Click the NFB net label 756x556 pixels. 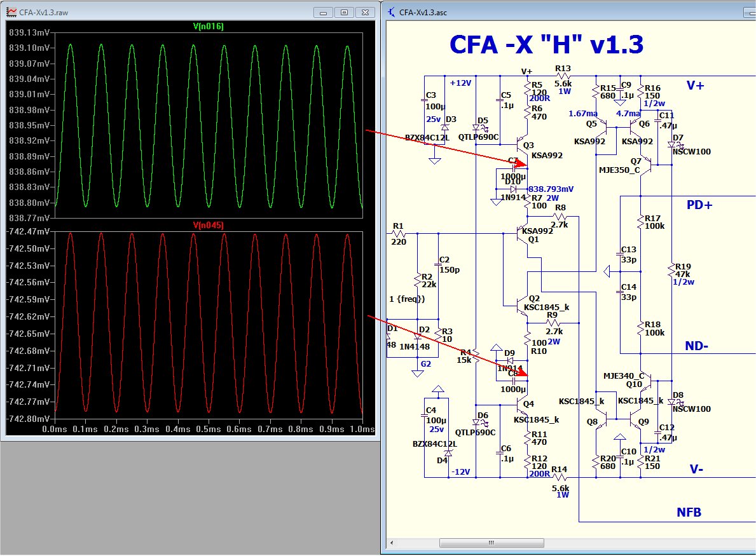click(x=689, y=512)
